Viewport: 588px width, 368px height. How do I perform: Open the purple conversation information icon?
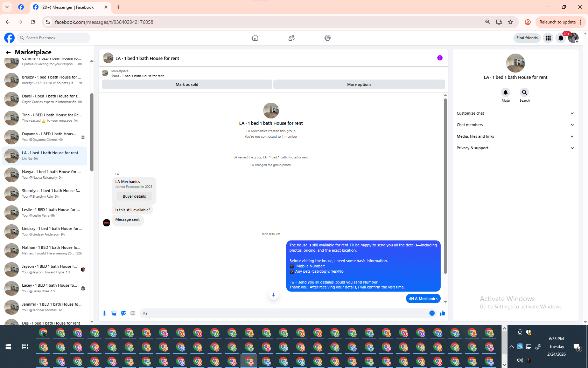(x=440, y=58)
